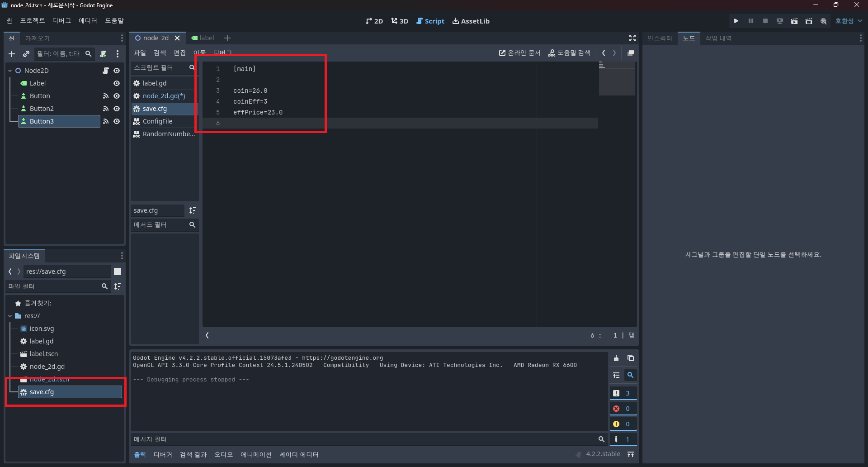Image resolution: width=868 pixels, height=467 pixels.
Task: Run the project with the play icon
Action: (736, 21)
